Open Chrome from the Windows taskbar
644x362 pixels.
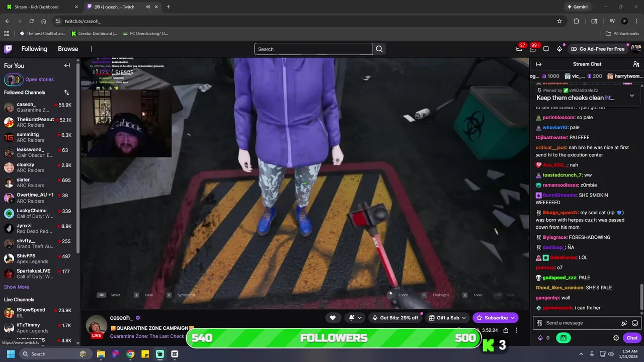pos(130,354)
